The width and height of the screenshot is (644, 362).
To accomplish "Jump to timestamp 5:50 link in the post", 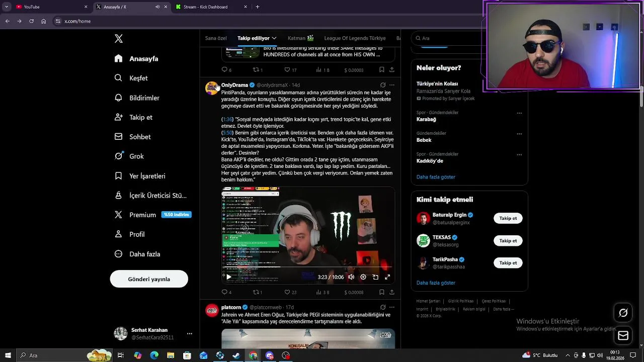I will tap(228, 133).
